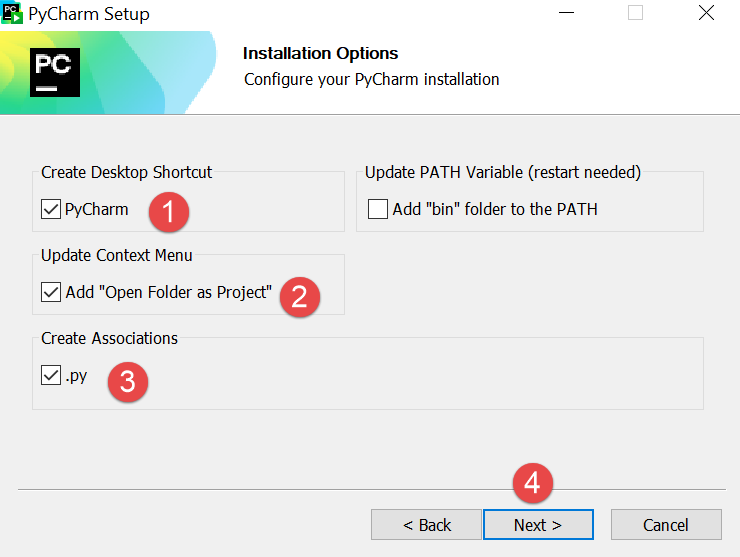Click the red number 4 marker
The width and height of the screenshot is (740, 557).
click(x=533, y=483)
